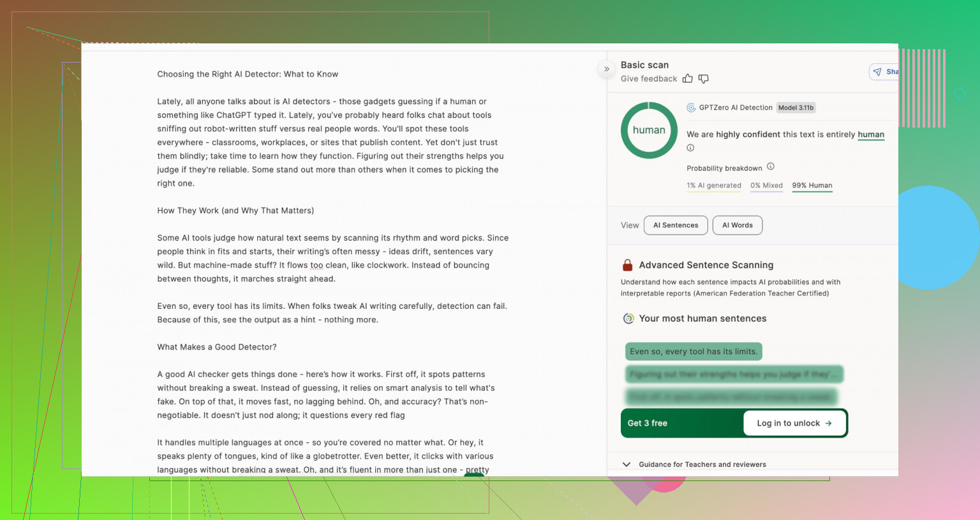
Task: Expand Guidance for Teachers and reviewers
Action: [627, 464]
